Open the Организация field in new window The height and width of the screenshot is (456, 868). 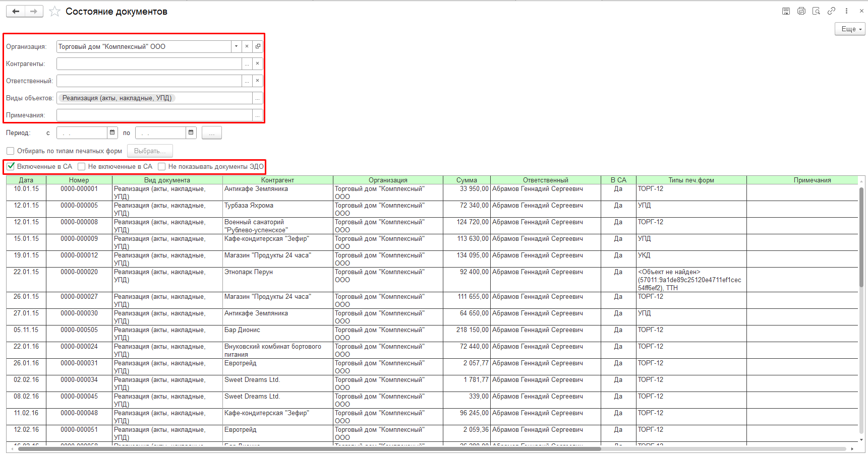pyautogui.click(x=258, y=46)
